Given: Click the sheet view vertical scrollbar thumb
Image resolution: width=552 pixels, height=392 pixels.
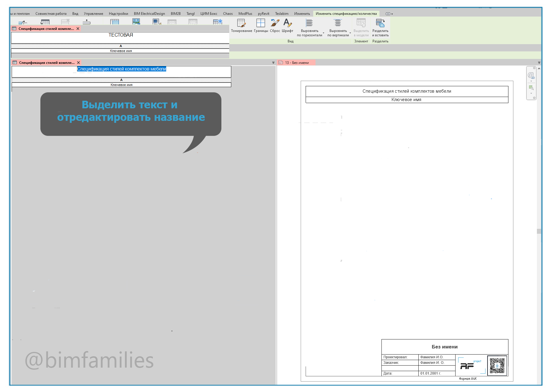Looking at the screenshot, I should tap(539, 231).
